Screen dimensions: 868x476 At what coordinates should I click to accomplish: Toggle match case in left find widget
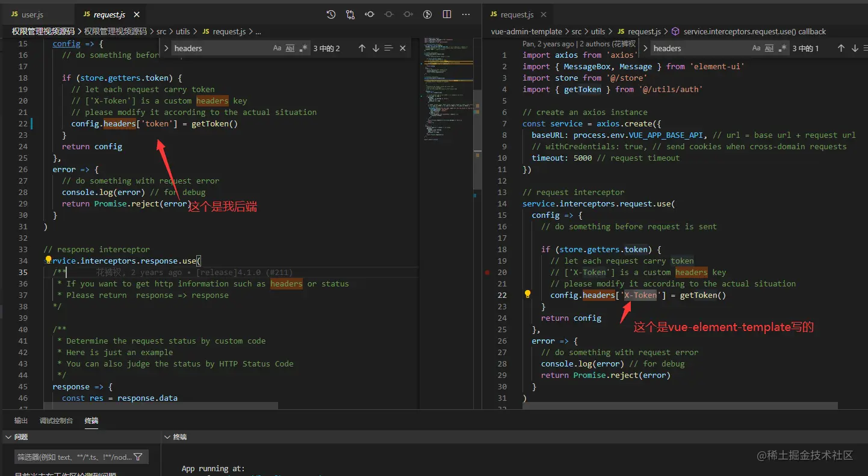point(277,48)
